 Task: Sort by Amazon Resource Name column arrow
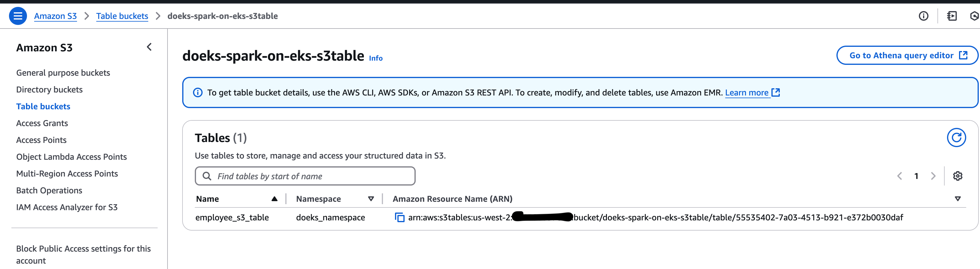(958, 199)
